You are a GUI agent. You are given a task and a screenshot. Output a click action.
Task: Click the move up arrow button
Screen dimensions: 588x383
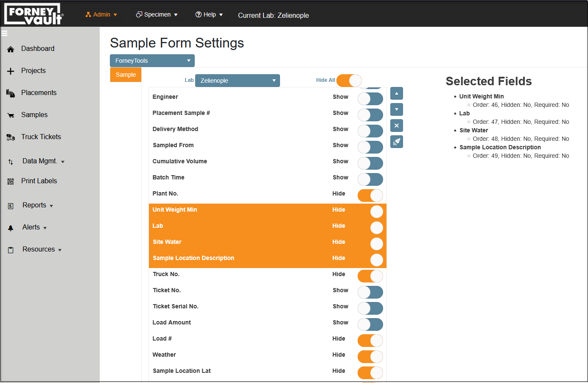396,93
